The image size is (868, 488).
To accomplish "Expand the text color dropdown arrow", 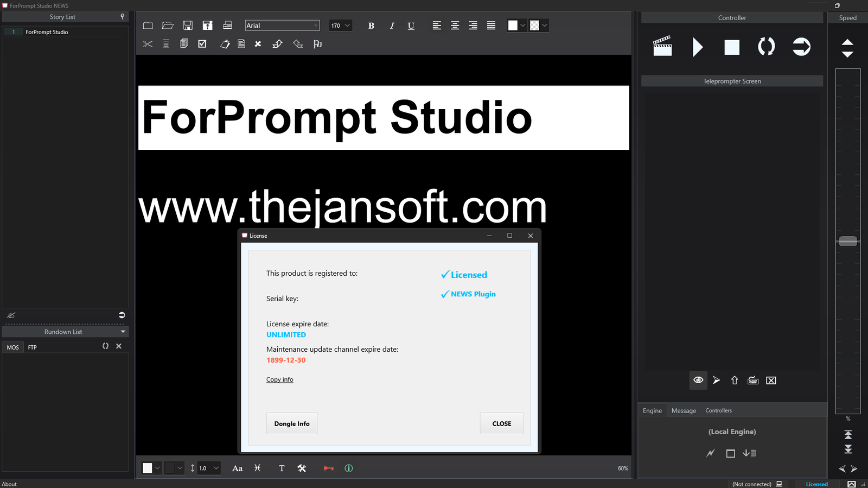I will click(523, 26).
